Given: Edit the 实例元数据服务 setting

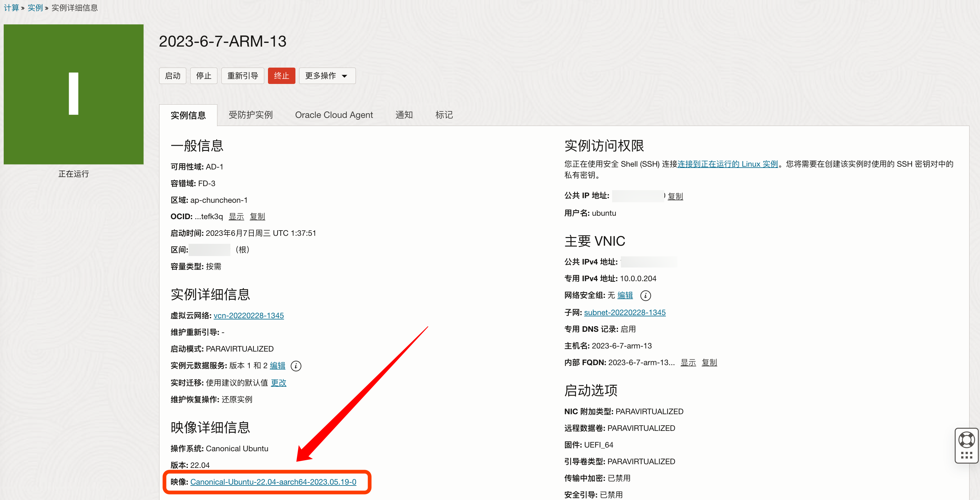Looking at the screenshot, I should [277, 366].
